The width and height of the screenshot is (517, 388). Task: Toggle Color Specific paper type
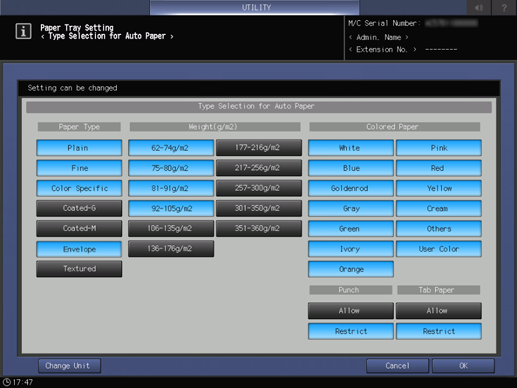point(79,188)
